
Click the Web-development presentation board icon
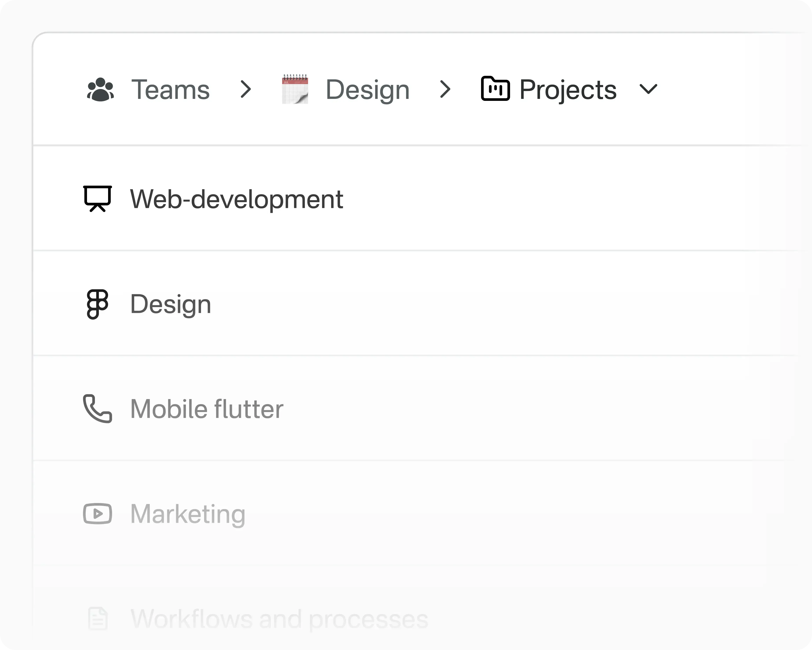tap(98, 199)
